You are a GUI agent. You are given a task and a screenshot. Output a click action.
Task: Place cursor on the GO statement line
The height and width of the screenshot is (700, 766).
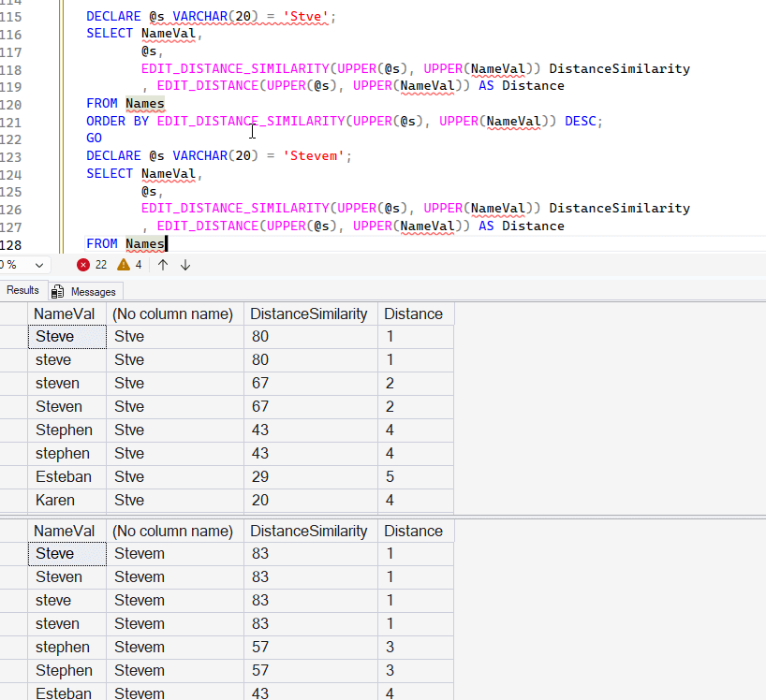pyautogui.click(x=95, y=138)
